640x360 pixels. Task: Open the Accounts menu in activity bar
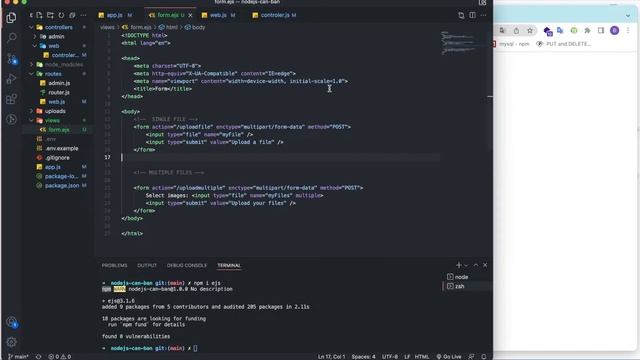[x=11, y=322]
